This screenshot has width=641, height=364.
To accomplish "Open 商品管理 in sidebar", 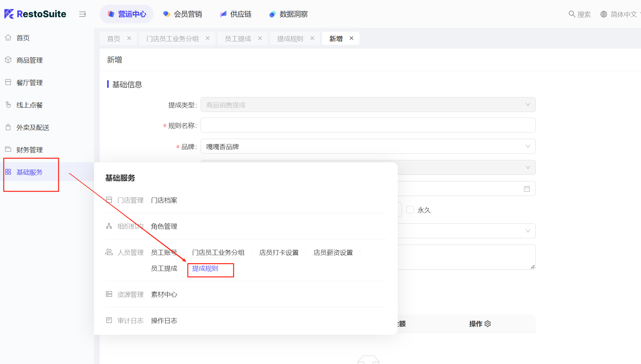I will click(30, 60).
